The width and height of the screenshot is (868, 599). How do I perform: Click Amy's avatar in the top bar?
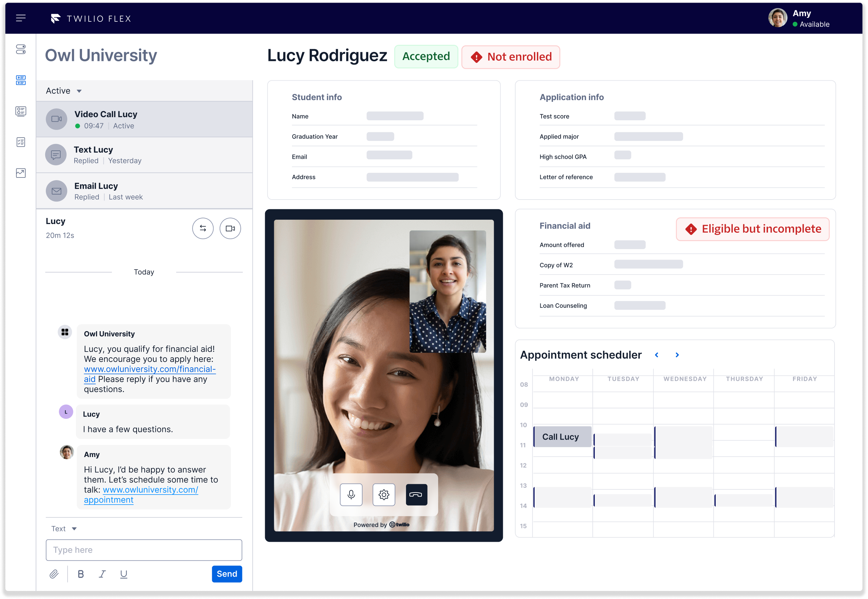point(778,18)
